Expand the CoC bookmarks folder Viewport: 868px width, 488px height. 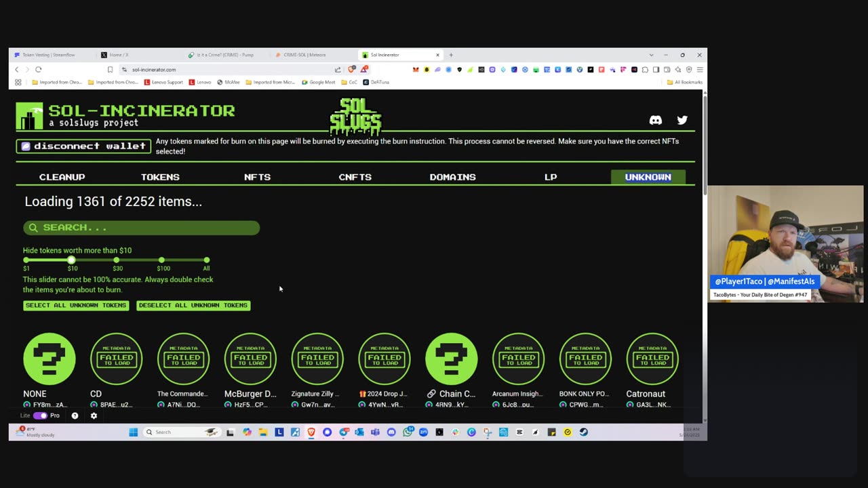click(349, 82)
